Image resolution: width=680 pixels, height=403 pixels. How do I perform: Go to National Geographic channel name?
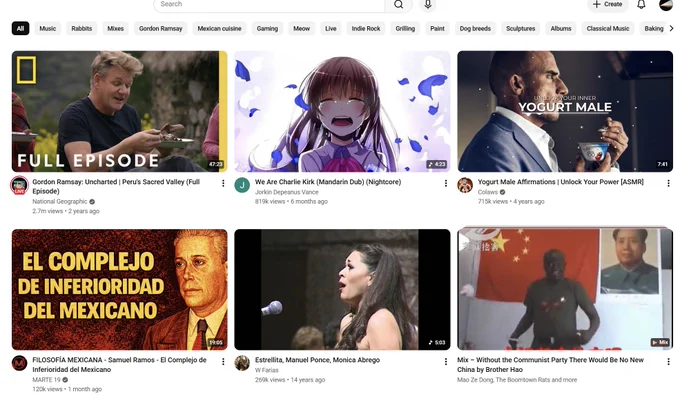pyautogui.click(x=60, y=202)
